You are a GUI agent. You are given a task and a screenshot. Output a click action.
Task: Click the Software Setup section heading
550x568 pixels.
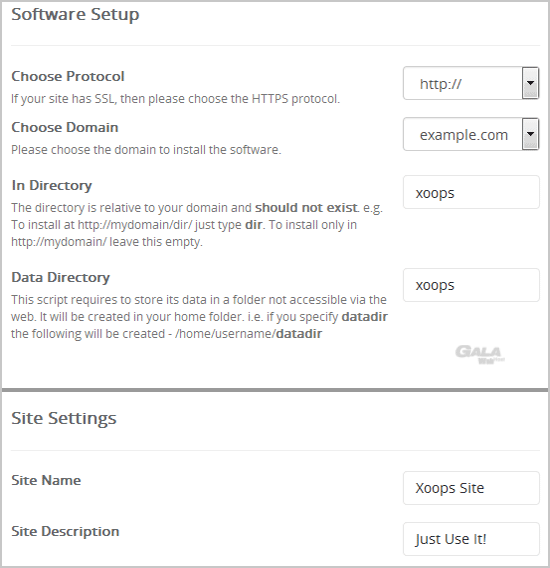[x=75, y=15]
